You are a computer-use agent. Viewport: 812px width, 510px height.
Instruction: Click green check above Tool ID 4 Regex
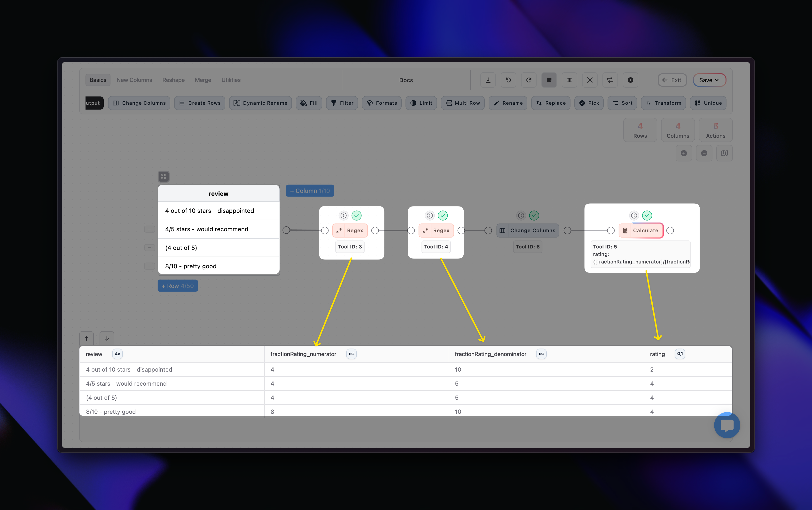[x=443, y=215]
